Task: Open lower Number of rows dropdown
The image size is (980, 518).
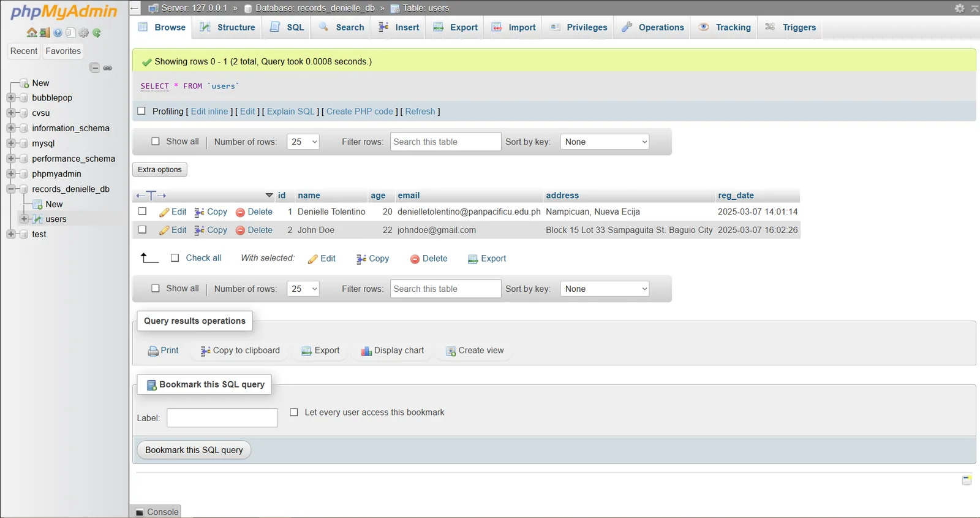Action: 303,289
